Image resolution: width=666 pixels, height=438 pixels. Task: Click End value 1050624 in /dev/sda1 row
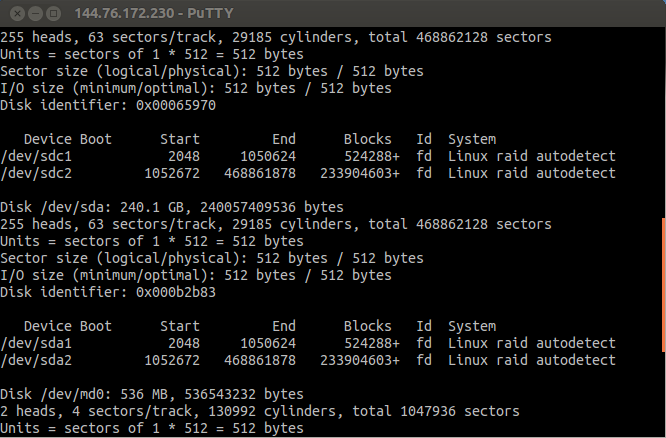coord(268,343)
